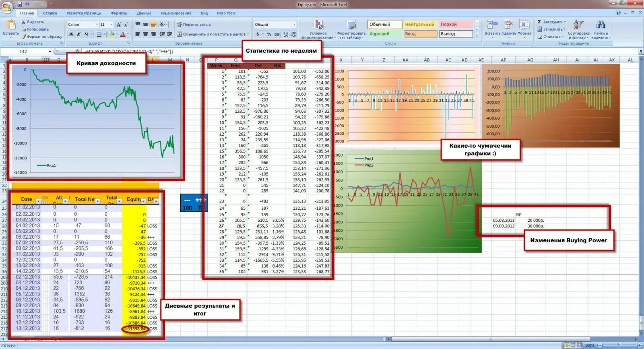Save the workbook from Quick Access Toolbar
Screen dimensions: 644x349
19,4
